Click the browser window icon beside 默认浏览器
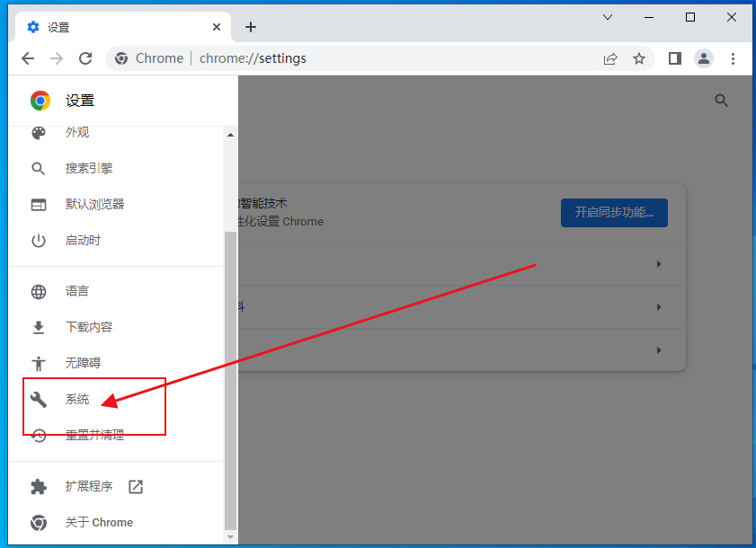 tap(39, 205)
